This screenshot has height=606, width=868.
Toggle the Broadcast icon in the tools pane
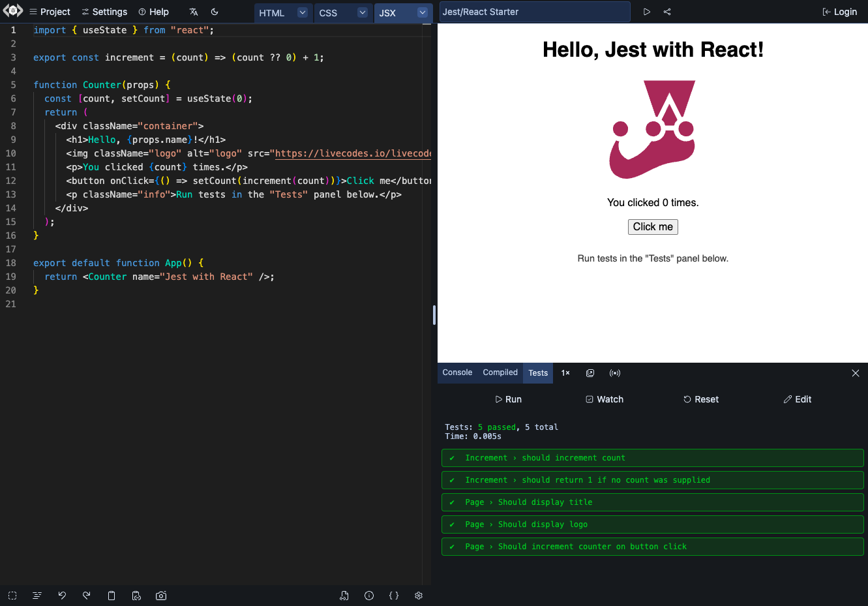click(x=615, y=373)
